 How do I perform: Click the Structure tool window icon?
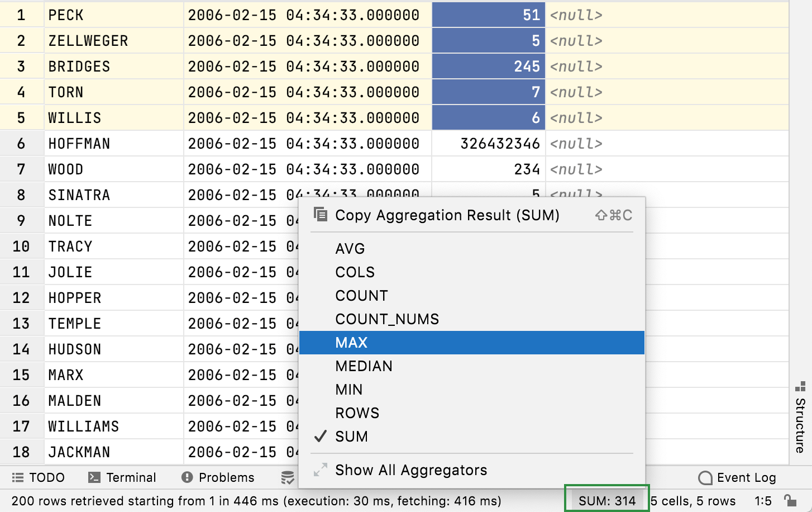coord(800,386)
